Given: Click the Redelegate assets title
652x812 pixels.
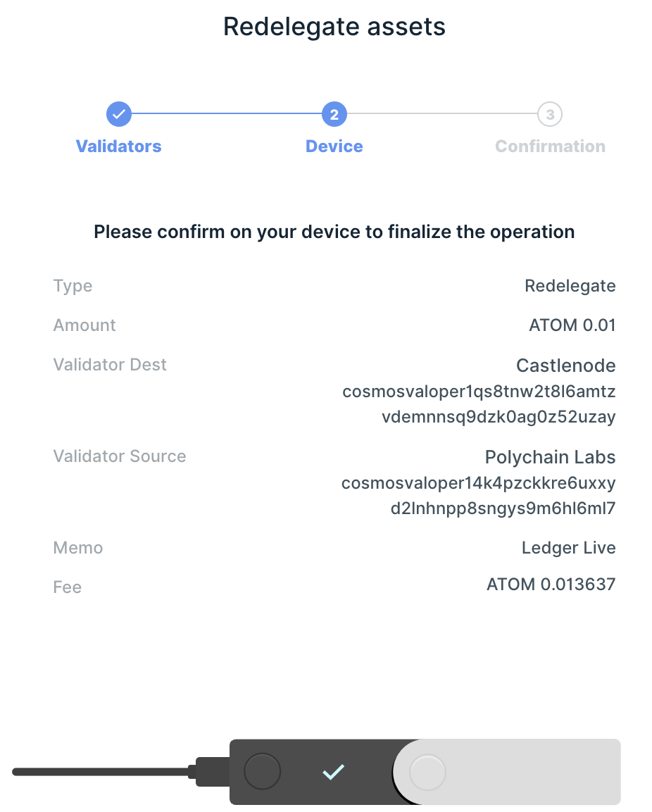Looking at the screenshot, I should [334, 27].
